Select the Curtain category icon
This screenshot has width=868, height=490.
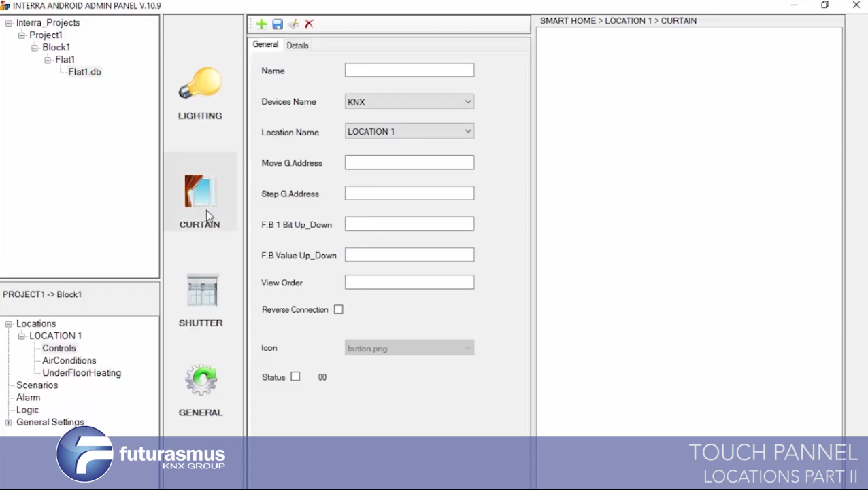point(200,192)
